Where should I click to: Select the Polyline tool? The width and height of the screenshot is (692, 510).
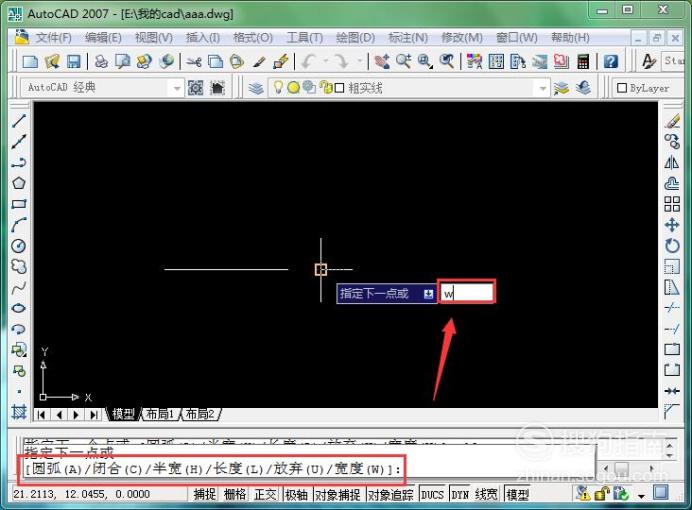pyautogui.click(x=19, y=163)
